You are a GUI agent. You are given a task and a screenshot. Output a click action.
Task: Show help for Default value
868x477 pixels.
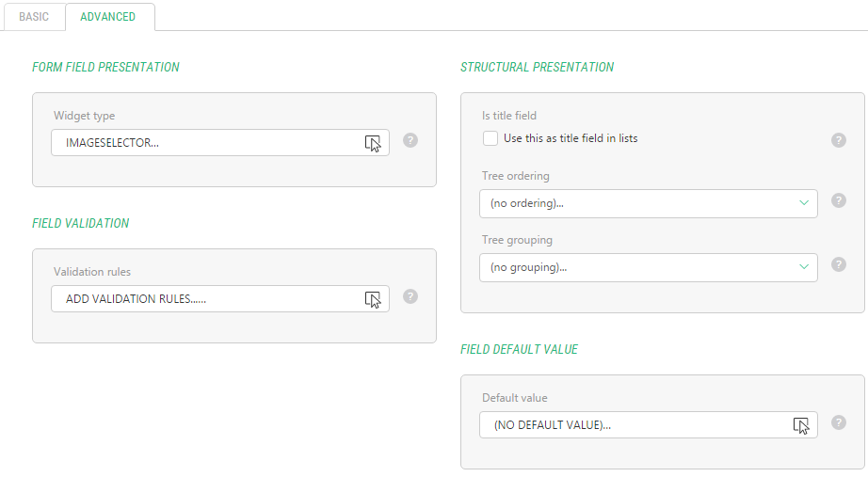(839, 422)
